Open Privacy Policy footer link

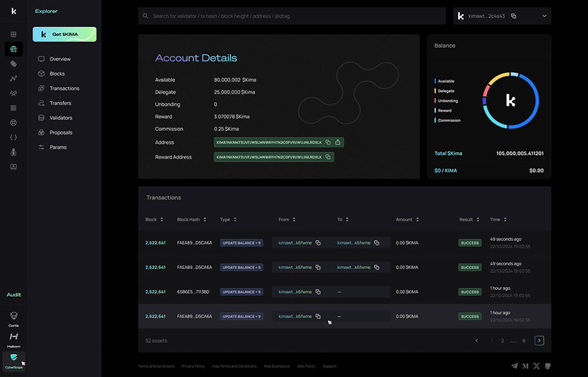tap(193, 366)
